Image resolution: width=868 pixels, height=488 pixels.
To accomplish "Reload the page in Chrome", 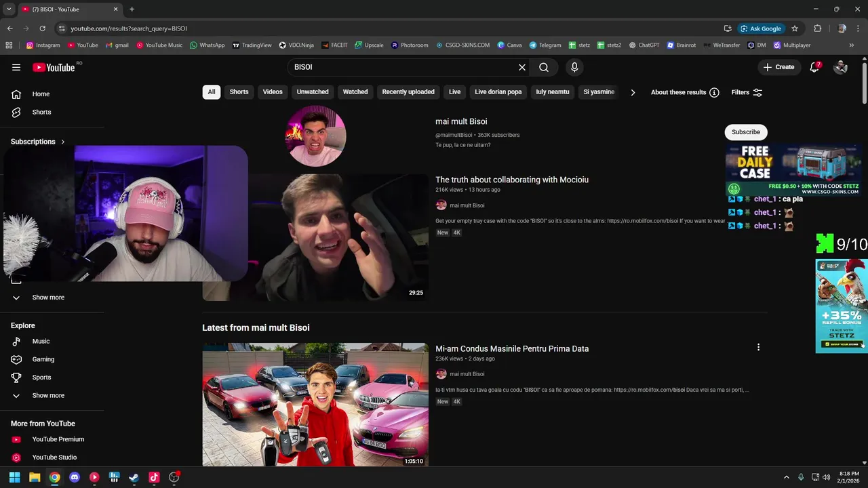I will tap(43, 28).
